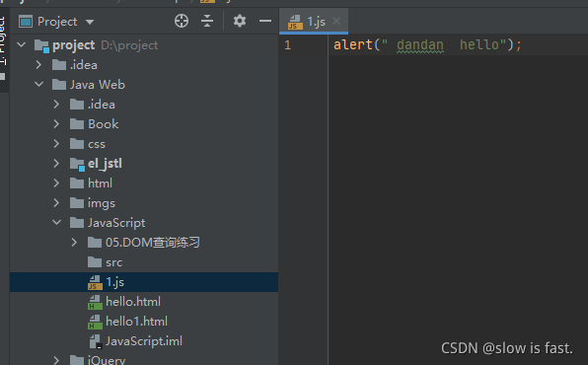Click the locate/select opened file crosshair icon
The height and width of the screenshot is (365, 588).
click(x=182, y=21)
